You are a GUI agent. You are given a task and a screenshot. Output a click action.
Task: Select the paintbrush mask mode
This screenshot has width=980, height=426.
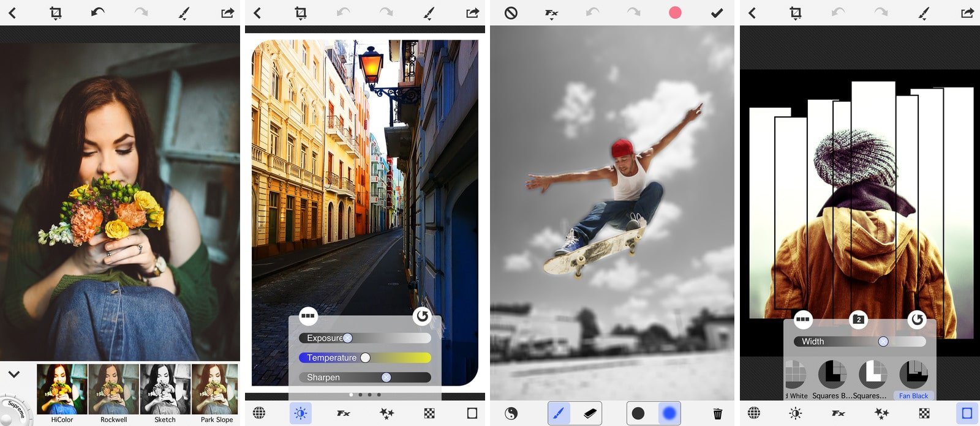pos(557,413)
